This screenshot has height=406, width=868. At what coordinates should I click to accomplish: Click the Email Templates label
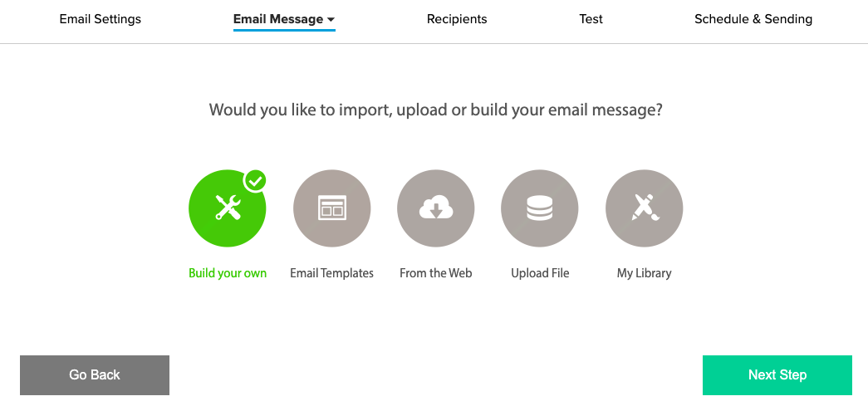pos(331,273)
